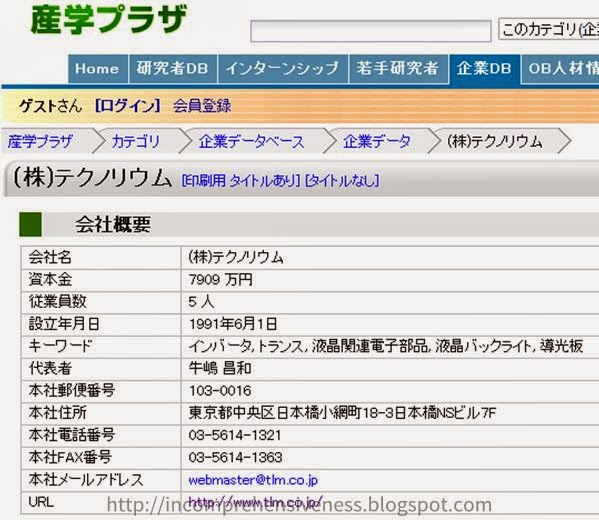This screenshot has height=520, width=599.
Task: Click the 産学プラザ site logo
Action: (x=109, y=19)
